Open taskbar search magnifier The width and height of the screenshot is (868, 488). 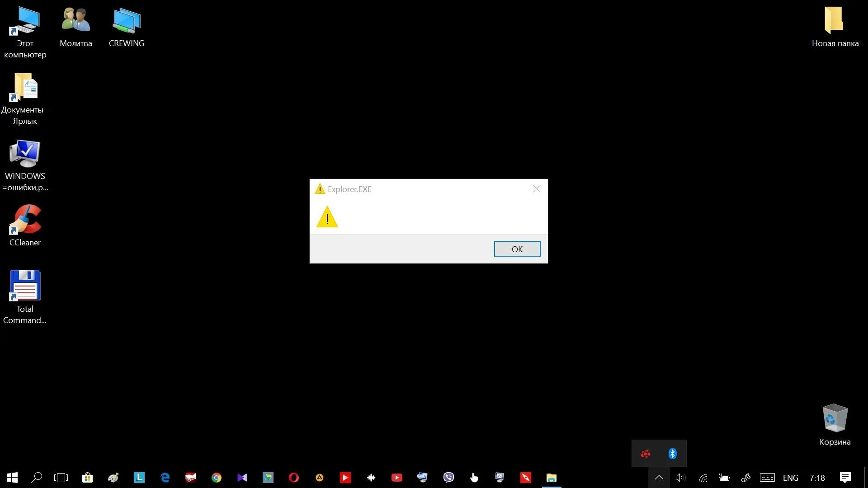tap(37, 478)
